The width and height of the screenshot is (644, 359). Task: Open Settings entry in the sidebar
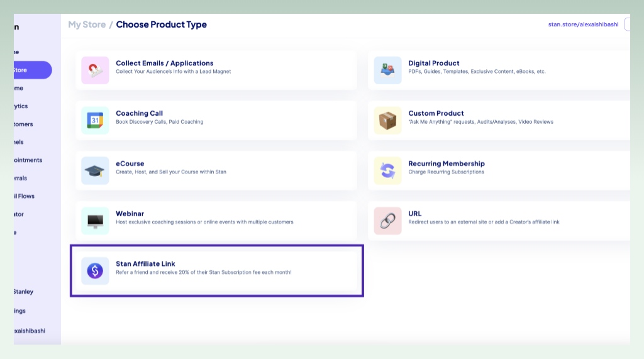pyautogui.click(x=19, y=311)
